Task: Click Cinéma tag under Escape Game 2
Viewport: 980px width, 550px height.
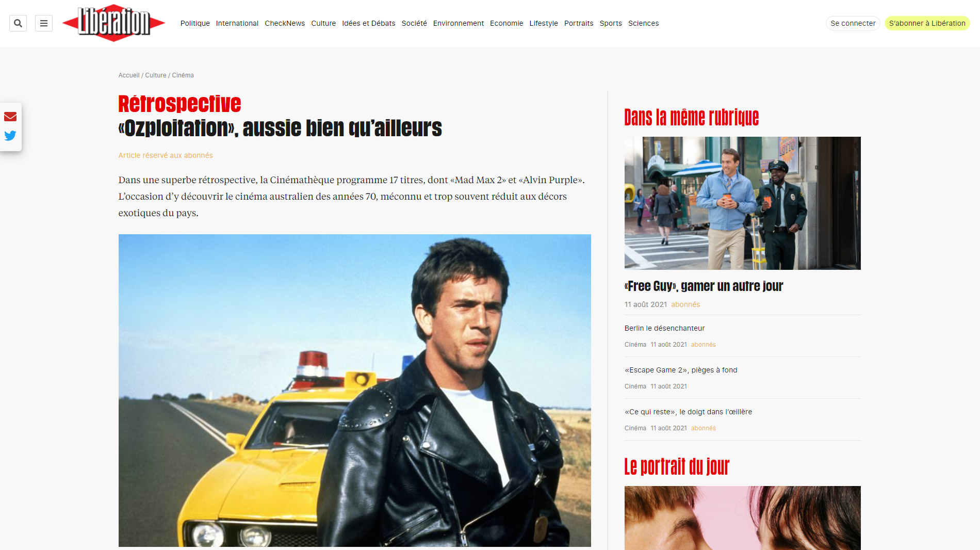Action: tap(635, 386)
